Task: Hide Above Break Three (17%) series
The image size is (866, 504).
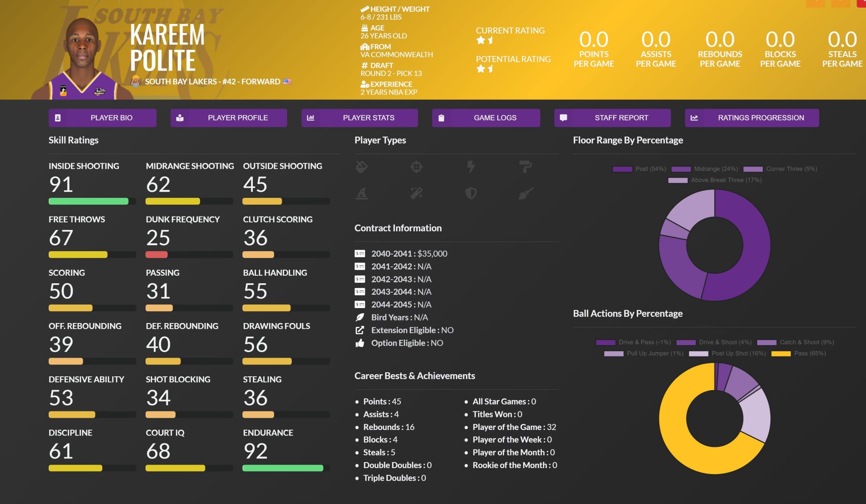Action: click(x=715, y=180)
